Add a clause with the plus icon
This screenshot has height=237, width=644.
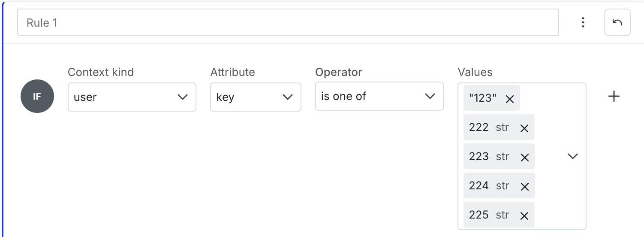click(614, 97)
